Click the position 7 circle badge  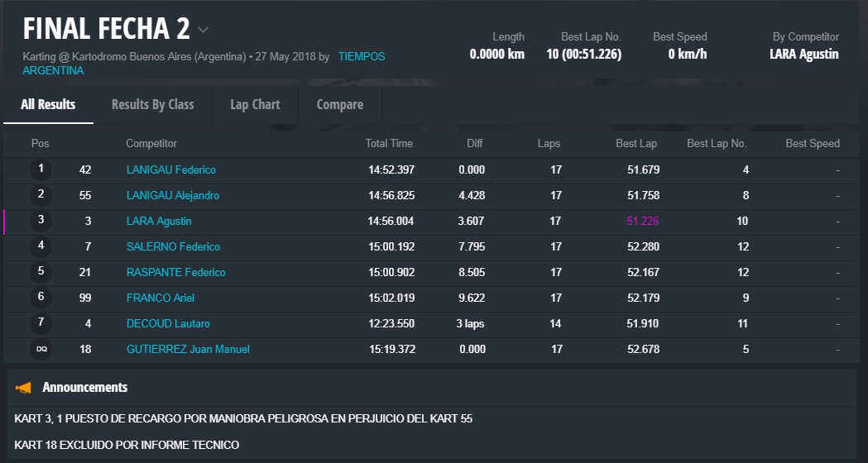(x=41, y=323)
